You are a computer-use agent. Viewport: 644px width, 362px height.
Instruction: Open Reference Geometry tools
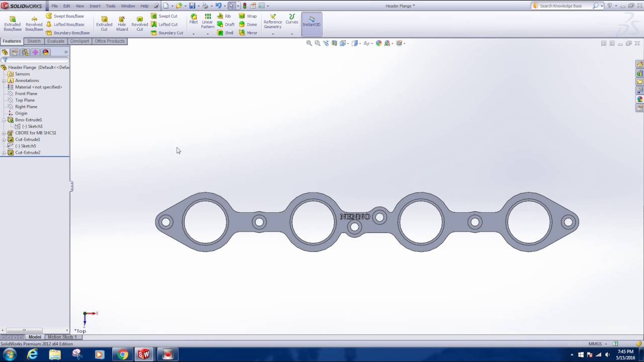tap(273, 21)
